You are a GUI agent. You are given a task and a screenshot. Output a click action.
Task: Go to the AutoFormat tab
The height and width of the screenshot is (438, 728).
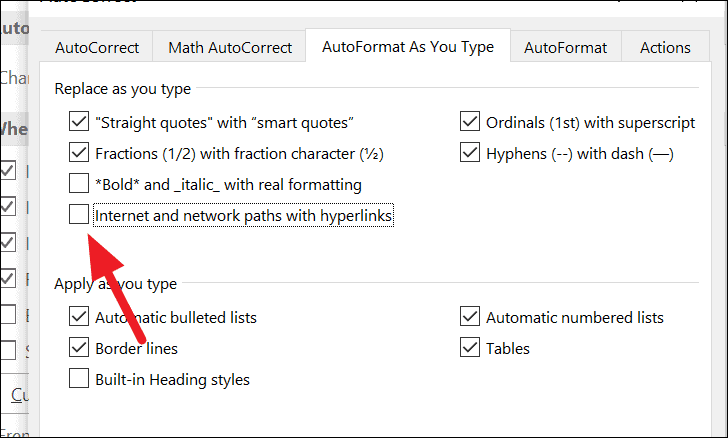(x=565, y=47)
